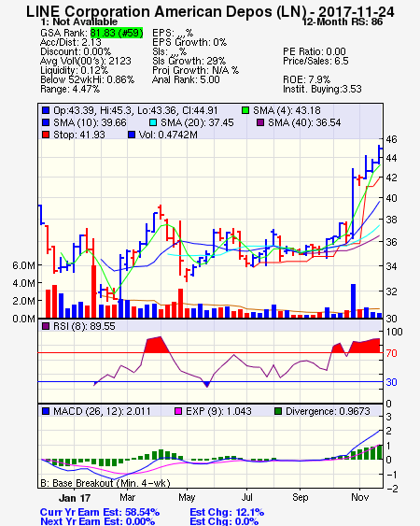Click the magenta EXP (9) legend swatch

point(178,411)
